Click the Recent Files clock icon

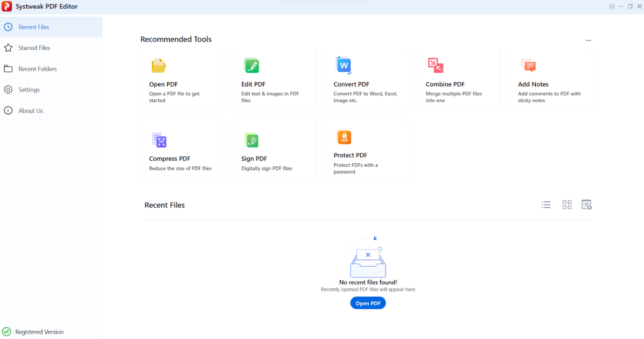pyautogui.click(x=8, y=27)
